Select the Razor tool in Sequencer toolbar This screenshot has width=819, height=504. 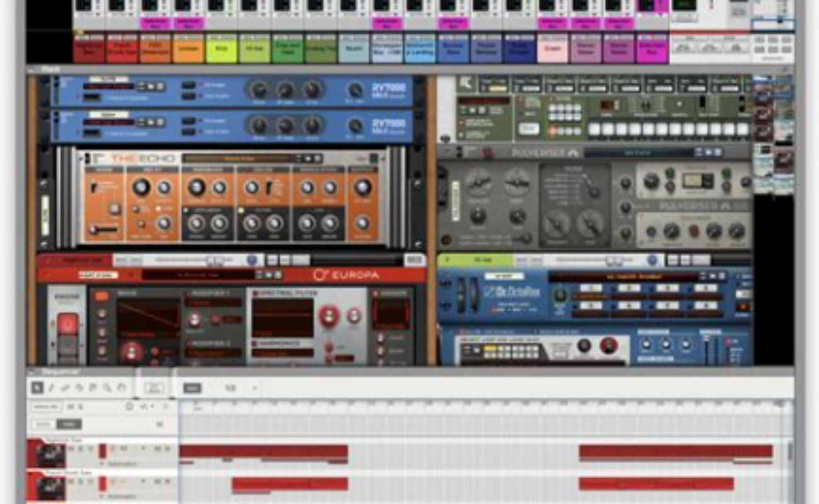(79, 388)
